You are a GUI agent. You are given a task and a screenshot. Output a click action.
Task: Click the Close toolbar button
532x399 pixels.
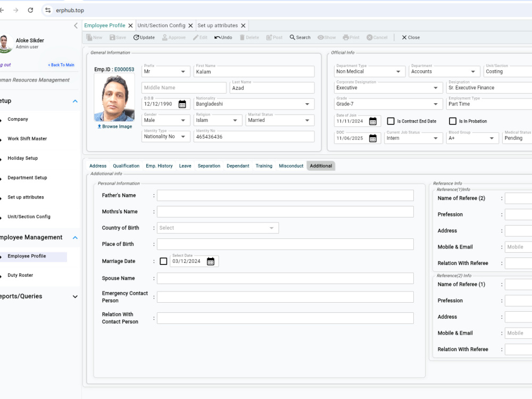point(411,37)
